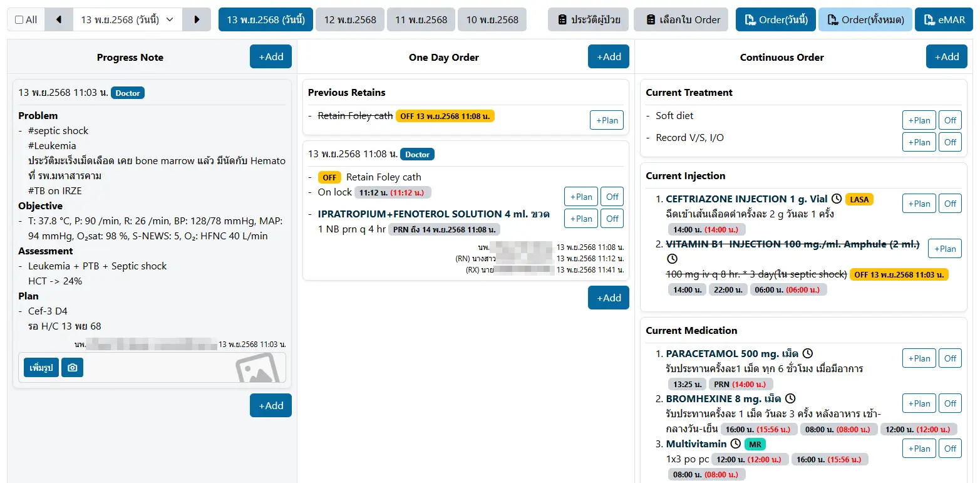Go to next day with right arrow
This screenshot has height=483, width=980.
click(197, 19)
